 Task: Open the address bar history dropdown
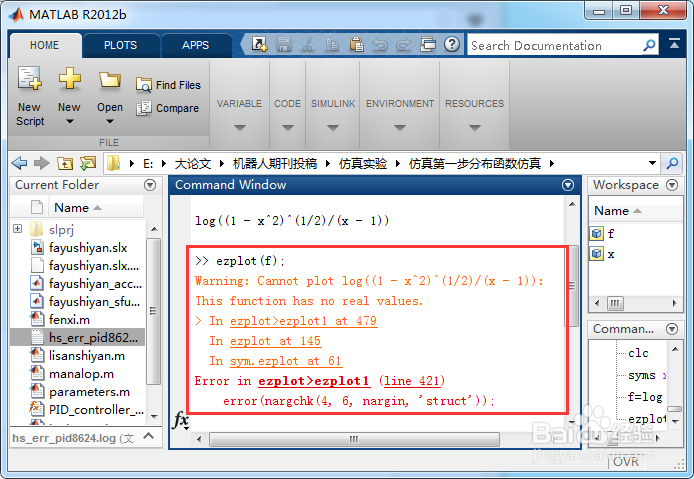652,163
